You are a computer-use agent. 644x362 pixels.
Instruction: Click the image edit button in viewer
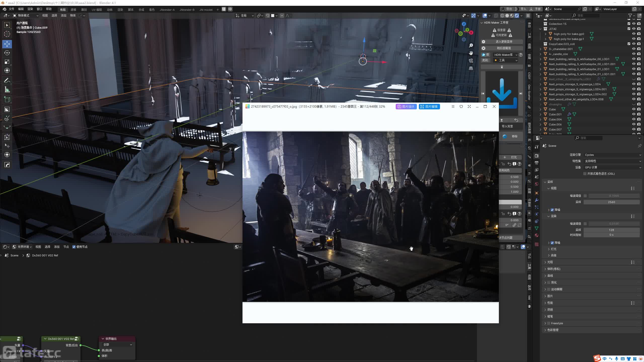pos(429,107)
